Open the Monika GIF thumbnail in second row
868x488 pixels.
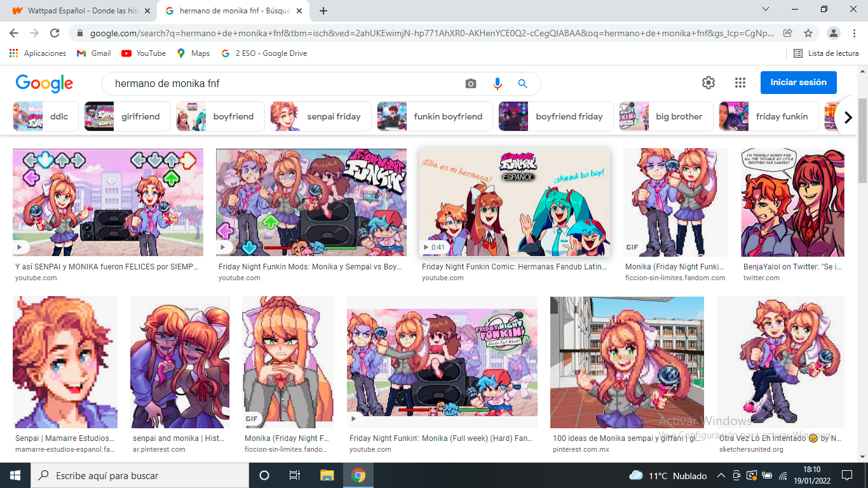pyautogui.click(x=288, y=362)
